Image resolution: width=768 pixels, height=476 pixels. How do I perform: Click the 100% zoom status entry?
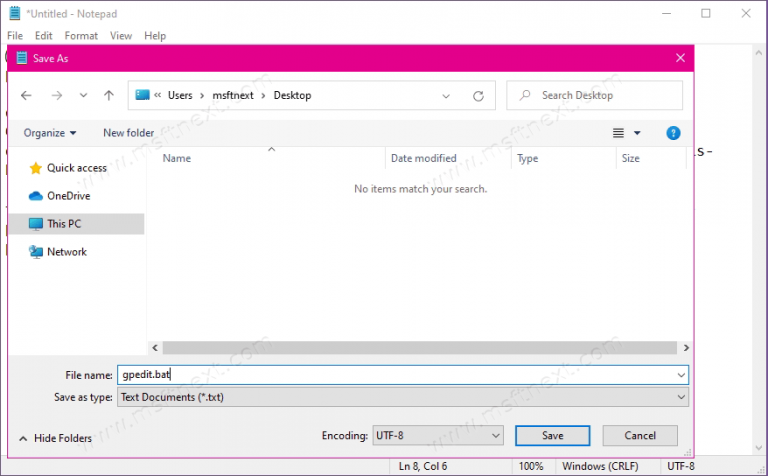click(x=531, y=466)
